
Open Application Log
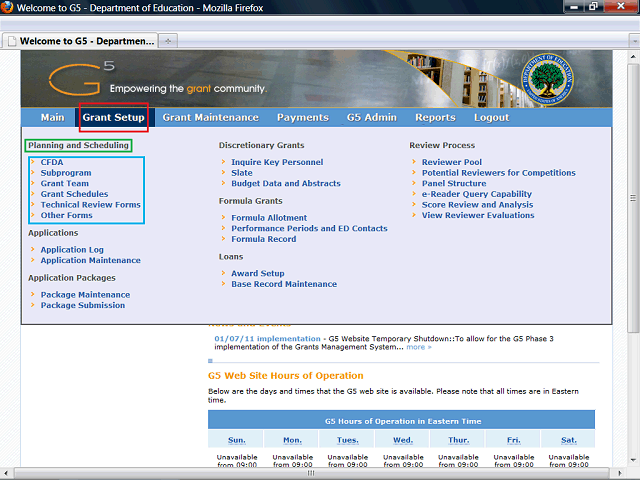tap(72, 249)
